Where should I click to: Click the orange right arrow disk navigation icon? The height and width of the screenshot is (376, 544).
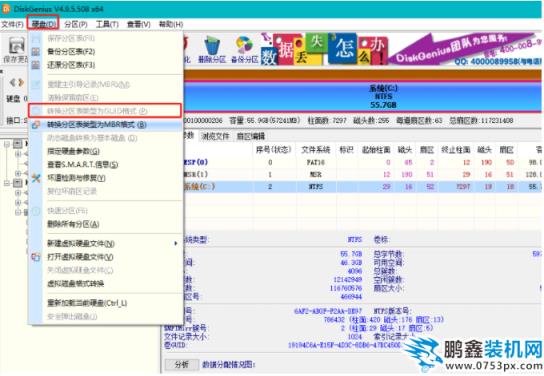[21, 83]
